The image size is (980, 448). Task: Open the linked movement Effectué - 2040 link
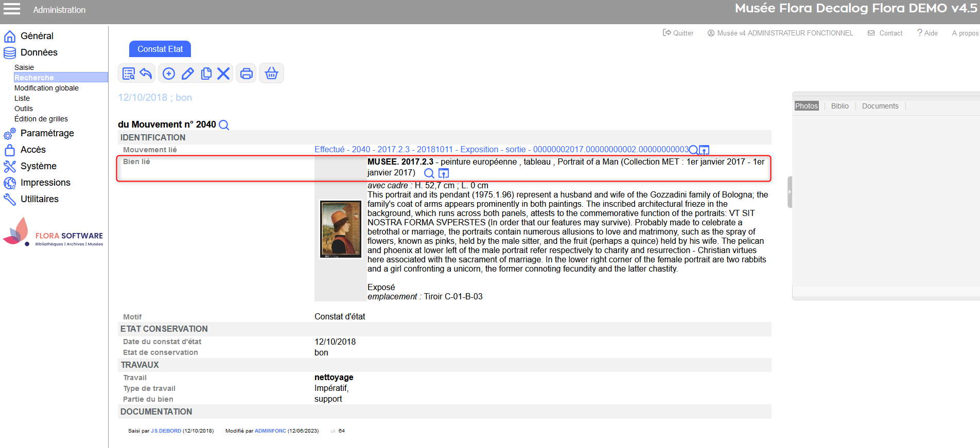tap(501, 149)
